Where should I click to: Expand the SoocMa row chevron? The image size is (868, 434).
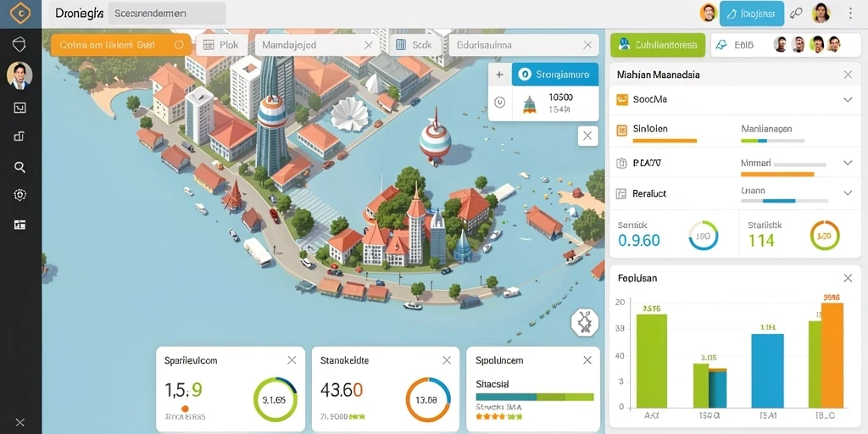848,100
